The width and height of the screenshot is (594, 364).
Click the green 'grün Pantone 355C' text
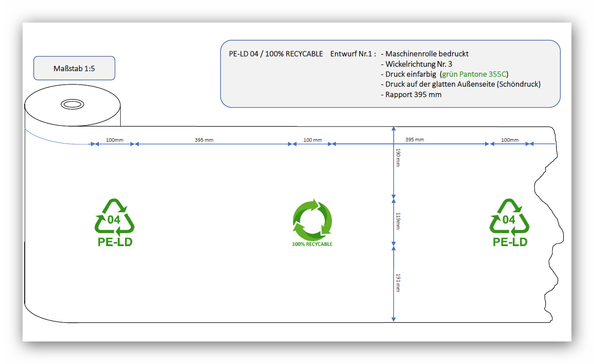(x=474, y=74)
